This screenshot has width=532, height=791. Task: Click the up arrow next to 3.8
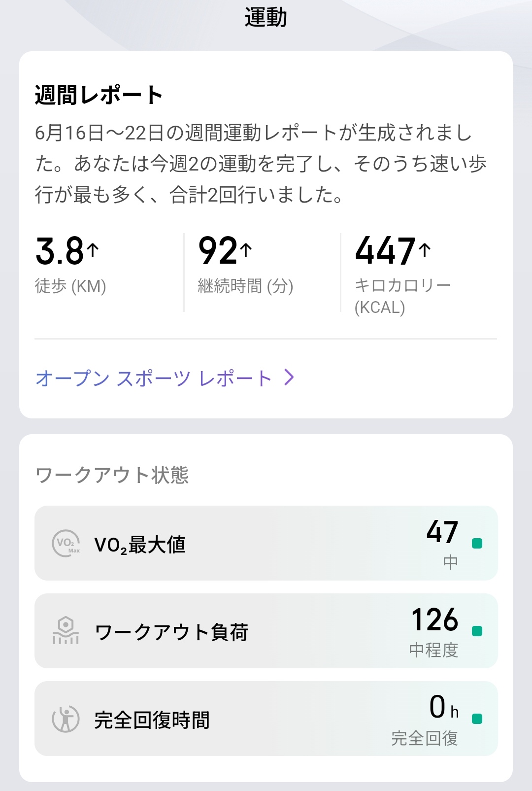click(93, 250)
